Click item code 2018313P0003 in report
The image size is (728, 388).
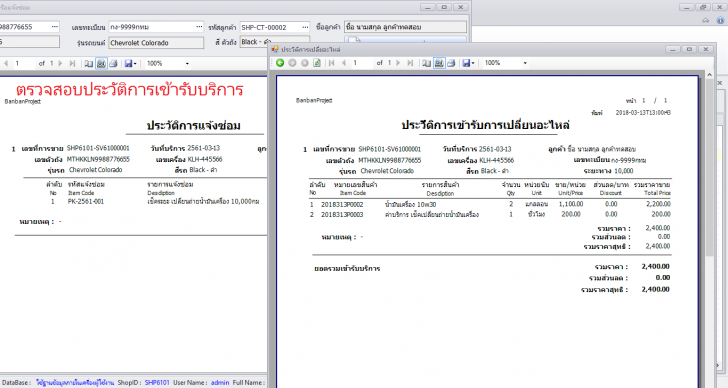pyautogui.click(x=342, y=214)
